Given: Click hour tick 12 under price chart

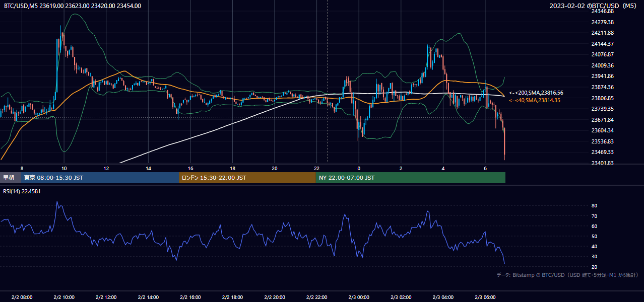Looking at the screenshot, I should (x=106, y=168).
